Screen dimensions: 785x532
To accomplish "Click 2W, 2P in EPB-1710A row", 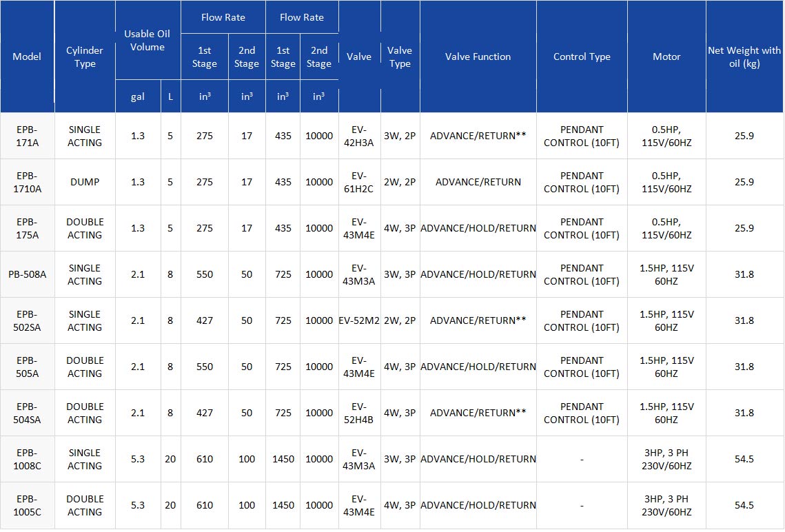I will pyautogui.click(x=400, y=182).
